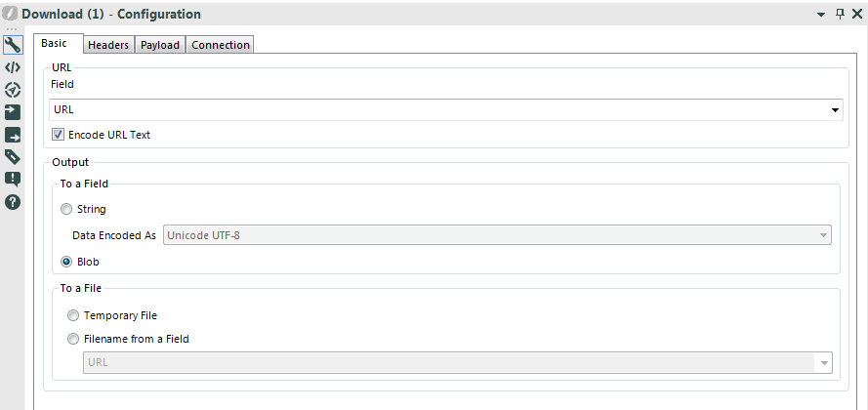Open the Connection tab
The height and width of the screenshot is (410, 868).
tap(221, 45)
